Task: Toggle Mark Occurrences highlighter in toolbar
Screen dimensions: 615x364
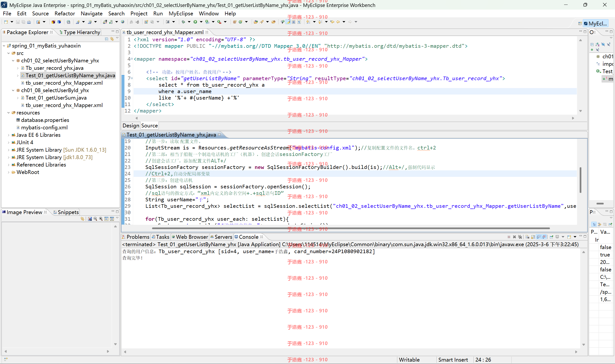Action: tap(289, 22)
